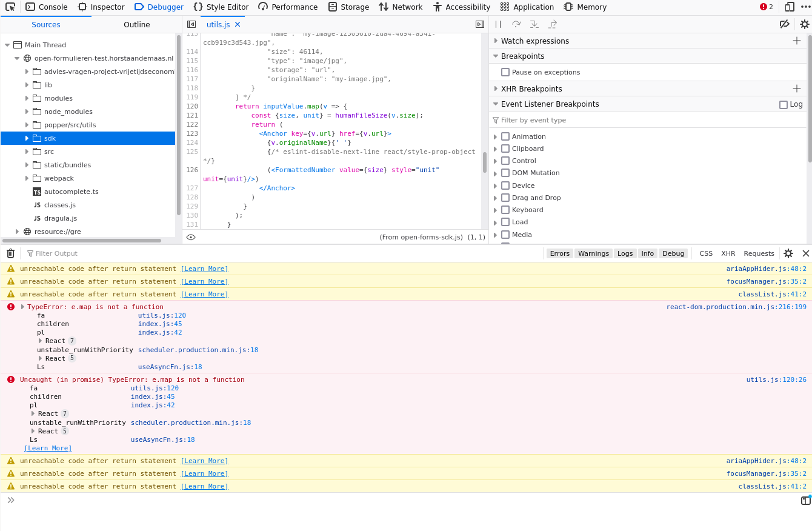Expand the DOM Mutation event category
812x531 pixels.
coord(496,173)
